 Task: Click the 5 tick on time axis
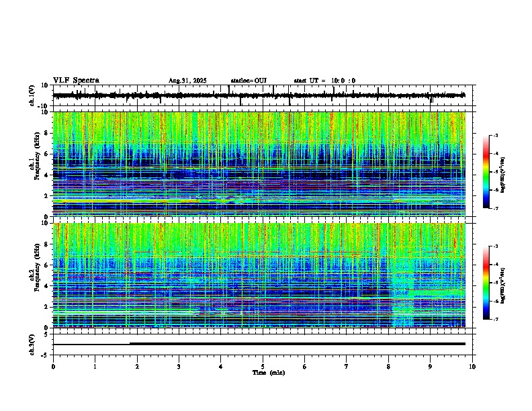coord(263,367)
